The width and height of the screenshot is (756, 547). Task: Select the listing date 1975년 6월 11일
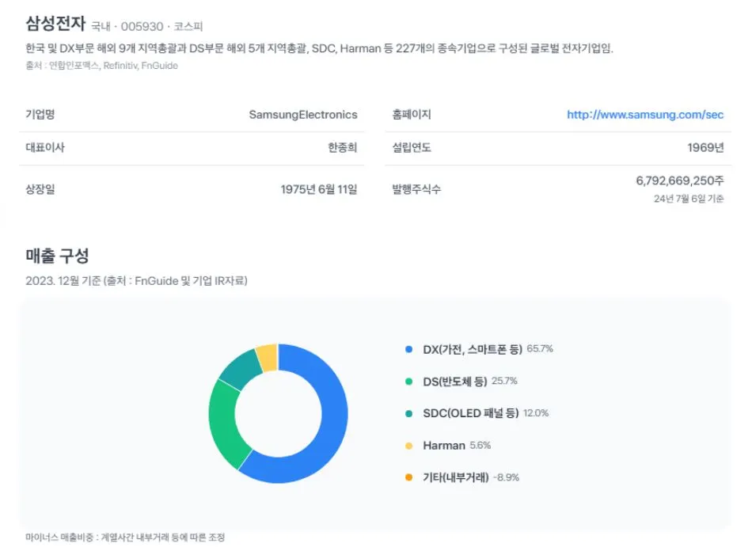[319, 189]
